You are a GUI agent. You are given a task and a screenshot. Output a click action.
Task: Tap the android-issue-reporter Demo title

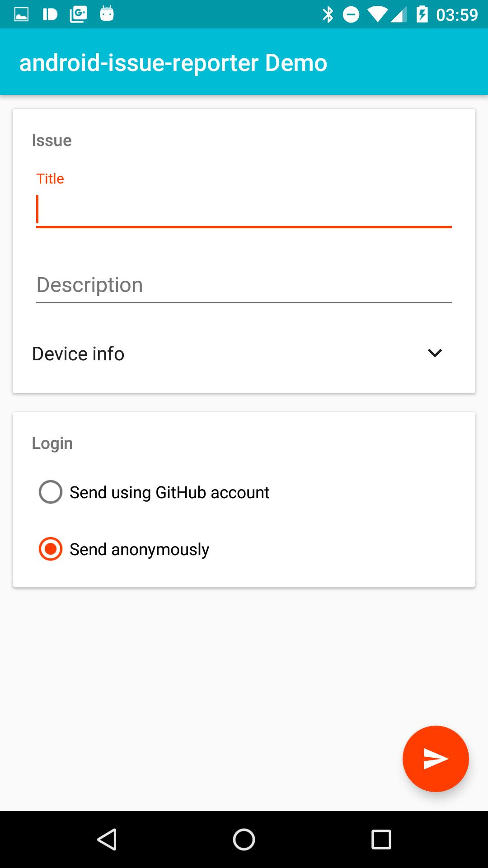(x=173, y=63)
